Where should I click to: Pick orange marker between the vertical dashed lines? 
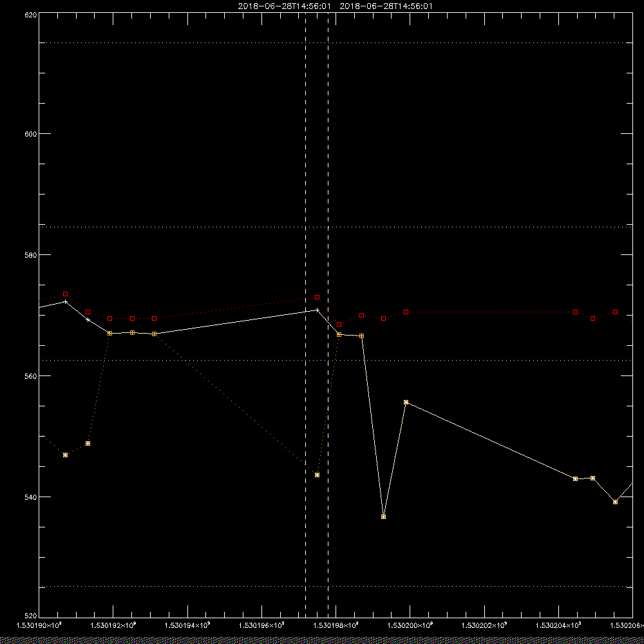tap(317, 475)
